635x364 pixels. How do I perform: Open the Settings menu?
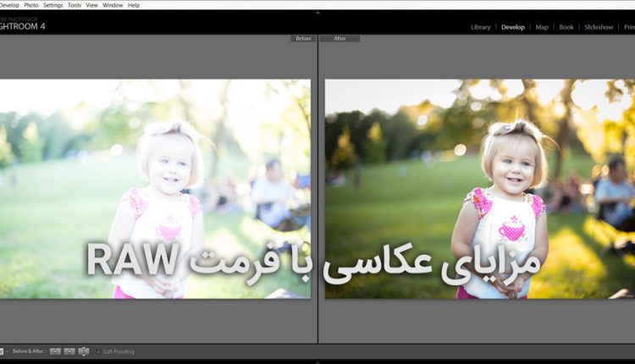[x=53, y=5]
